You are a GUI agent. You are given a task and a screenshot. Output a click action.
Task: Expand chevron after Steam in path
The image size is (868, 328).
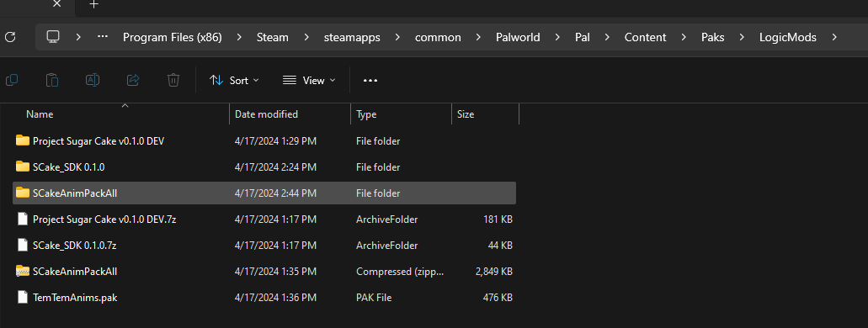pos(306,37)
